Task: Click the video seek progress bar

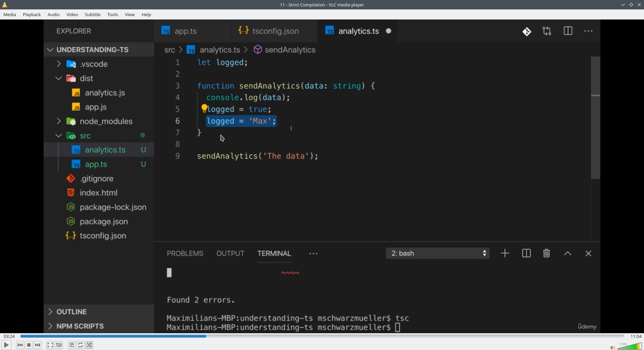Action: [x=322, y=336]
